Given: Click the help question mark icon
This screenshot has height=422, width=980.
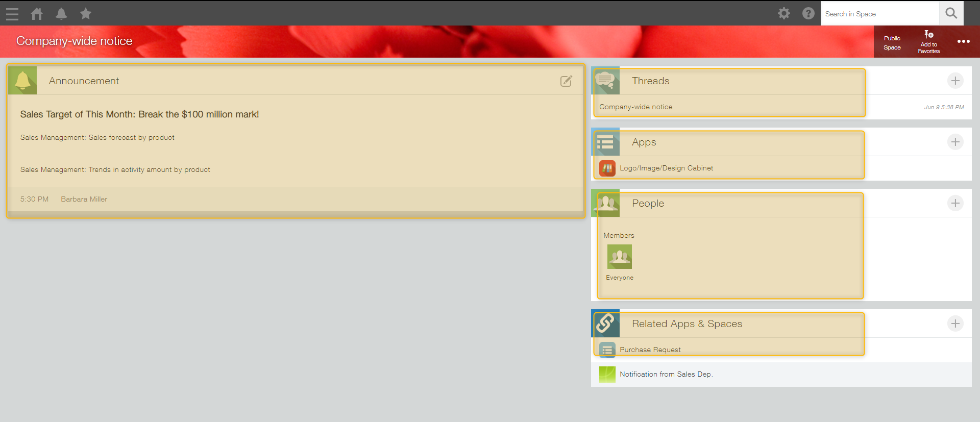Looking at the screenshot, I should pos(808,14).
